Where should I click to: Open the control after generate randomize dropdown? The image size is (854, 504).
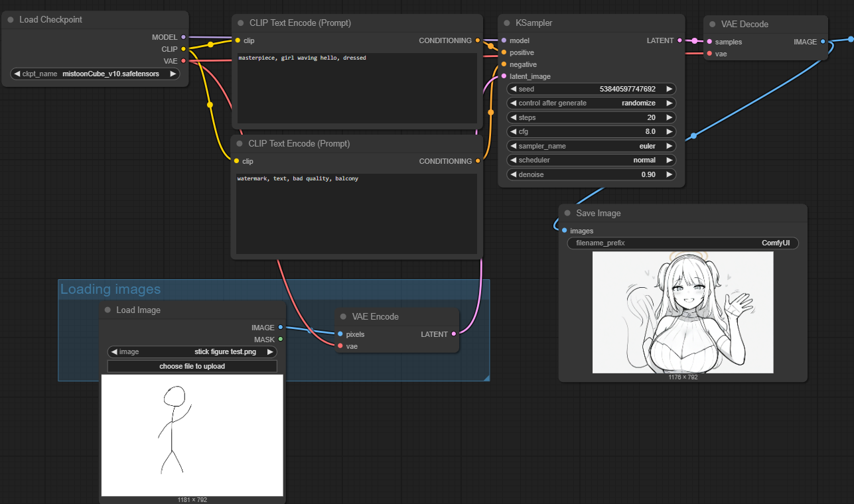point(592,103)
